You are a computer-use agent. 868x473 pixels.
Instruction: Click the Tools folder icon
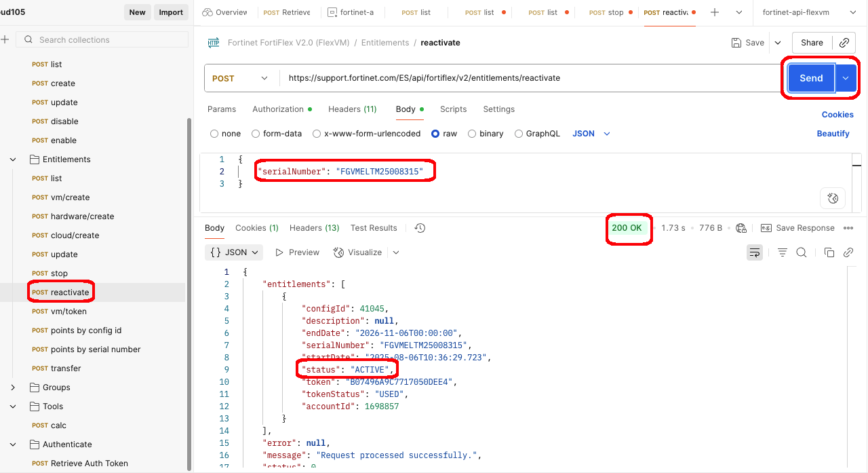(x=34, y=406)
